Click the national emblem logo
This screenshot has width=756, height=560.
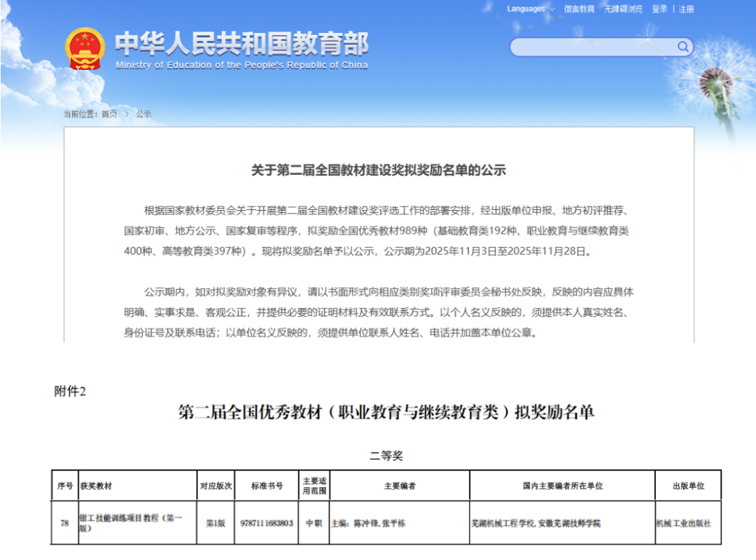point(85,45)
